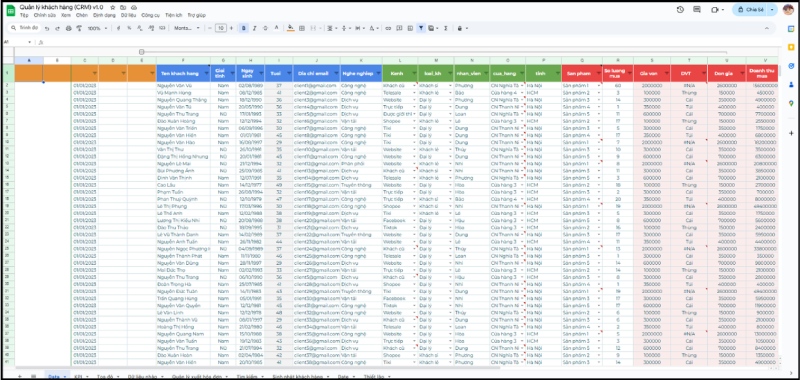This screenshot has height=380, width=800.
Task: Select the cell client1@gmail.com
Action: pos(316,86)
